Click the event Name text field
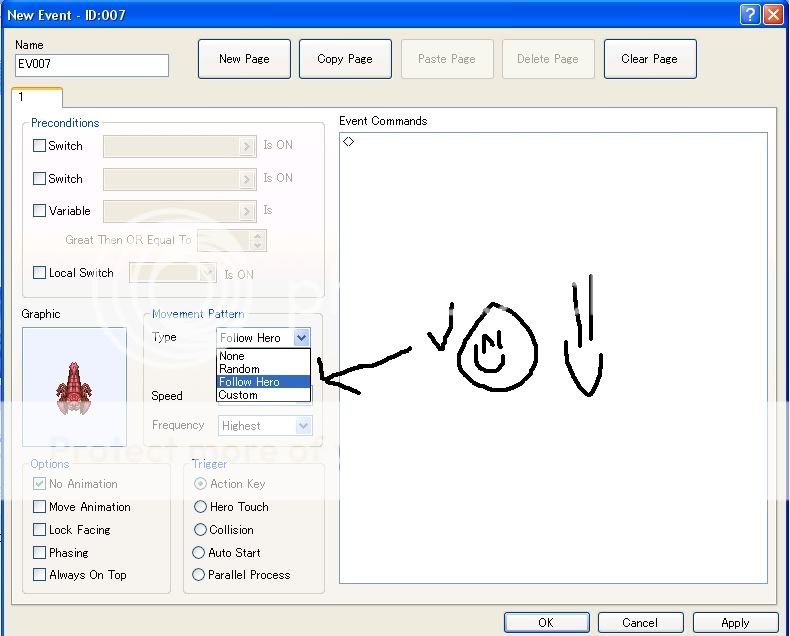 (x=92, y=66)
